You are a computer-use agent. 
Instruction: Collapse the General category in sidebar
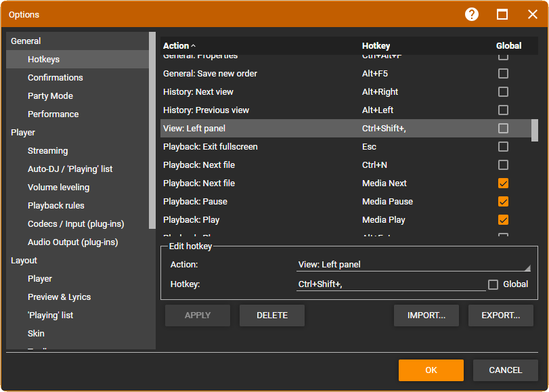pos(26,41)
